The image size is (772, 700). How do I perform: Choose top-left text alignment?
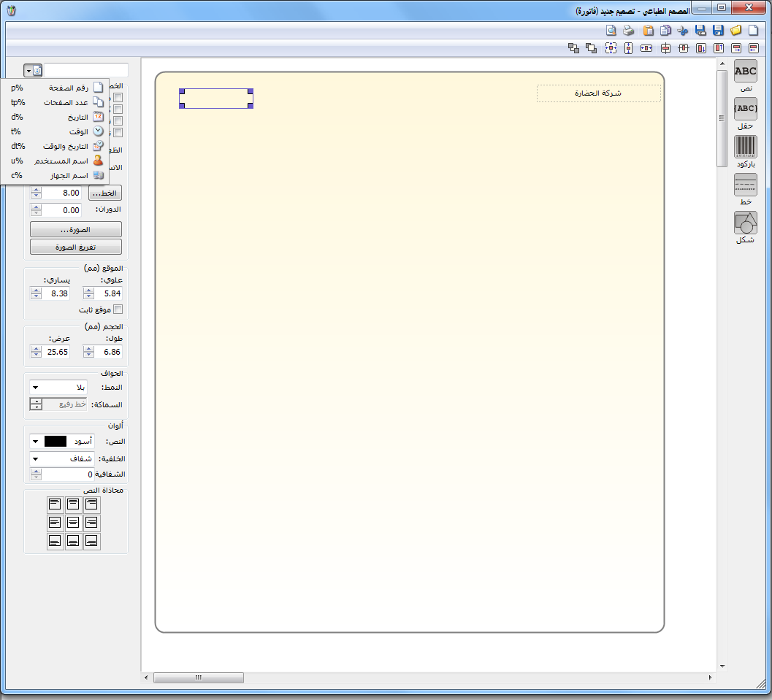pyautogui.click(x=56, y=504)
